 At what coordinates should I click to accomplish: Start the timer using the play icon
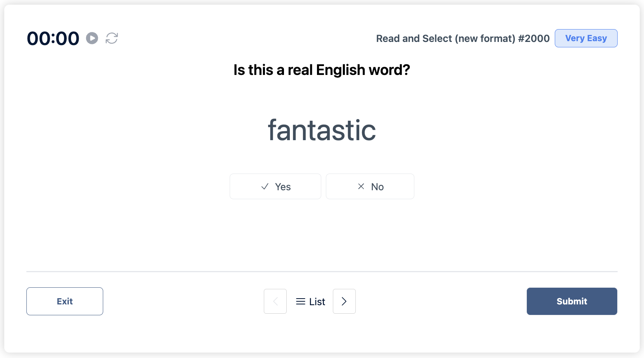[92, 38]
